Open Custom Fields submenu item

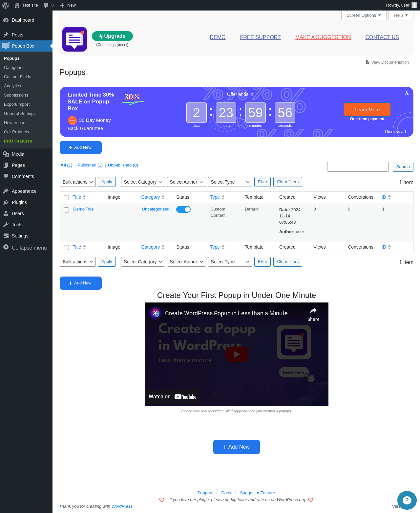pos(17,77)
